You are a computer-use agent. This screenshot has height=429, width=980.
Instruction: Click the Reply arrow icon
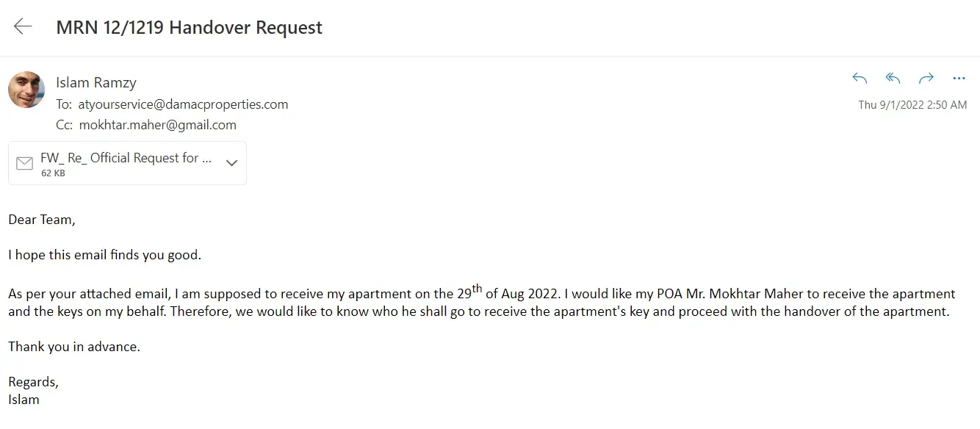pos(860,78)
